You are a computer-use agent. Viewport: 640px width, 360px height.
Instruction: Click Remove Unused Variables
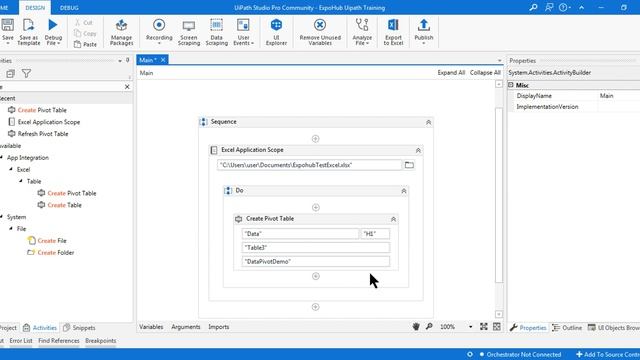coord(320,31)
